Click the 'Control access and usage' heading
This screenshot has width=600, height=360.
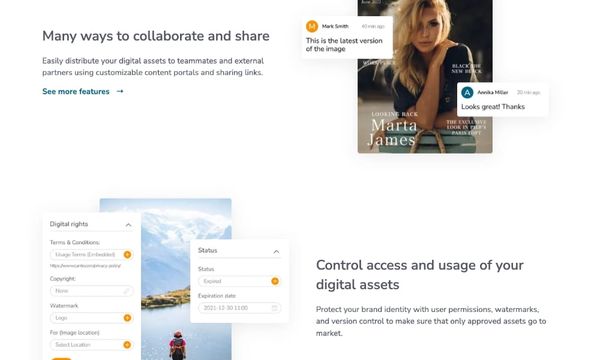coord(420,275)
